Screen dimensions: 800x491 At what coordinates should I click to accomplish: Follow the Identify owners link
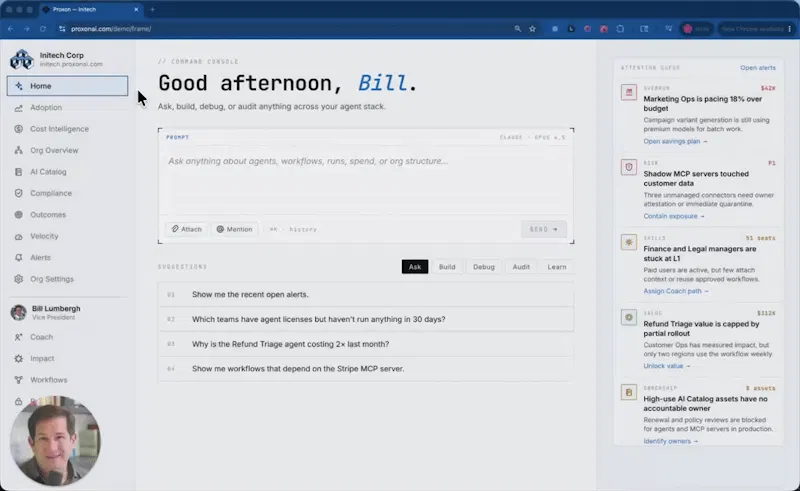point(670,441)
